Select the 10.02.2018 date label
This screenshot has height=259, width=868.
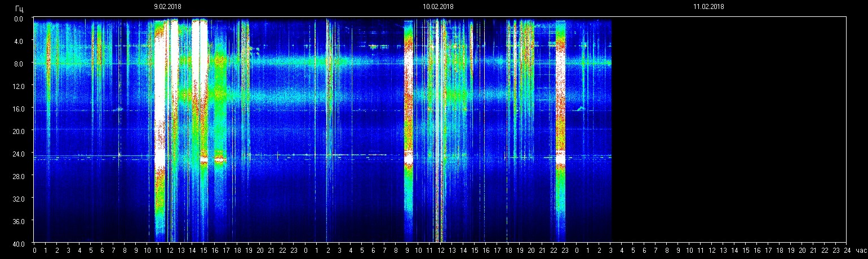438,7
